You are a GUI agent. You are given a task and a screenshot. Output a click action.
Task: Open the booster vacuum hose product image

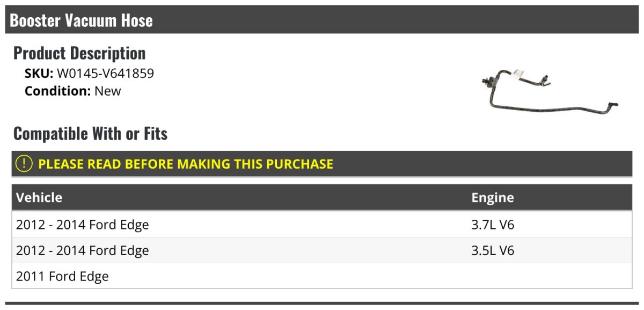tap(549, 90)
